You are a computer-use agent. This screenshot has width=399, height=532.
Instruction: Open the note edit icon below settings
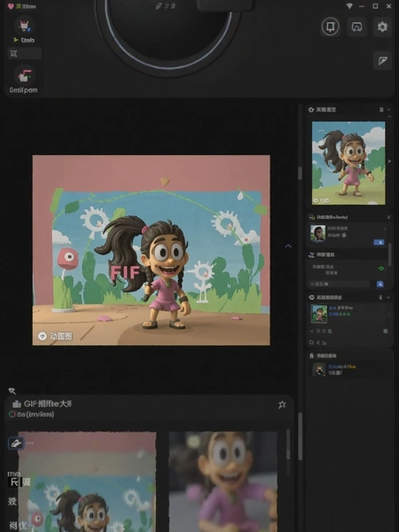click(382, 60)
